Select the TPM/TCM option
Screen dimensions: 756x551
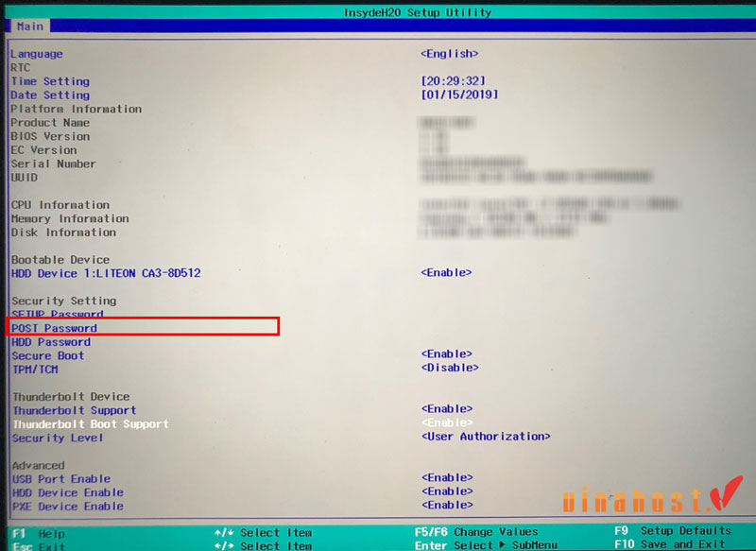tap(35, 370)
